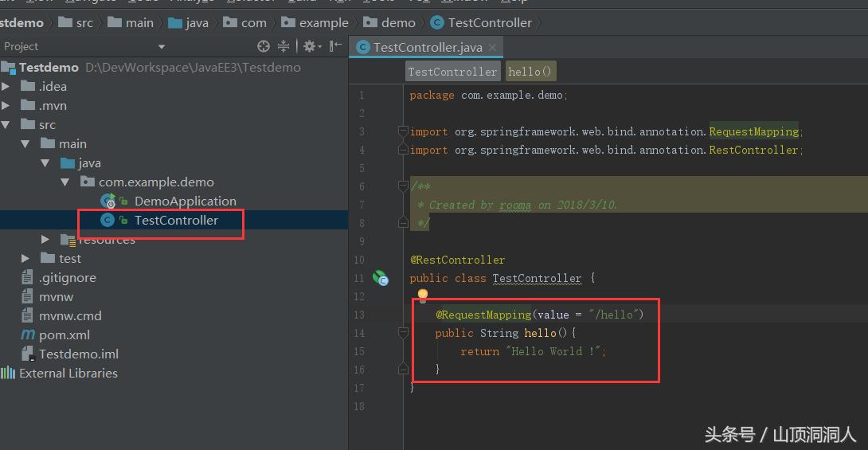Click RestController in import line
The image size is (868, 450).
[x=753, y=150]
